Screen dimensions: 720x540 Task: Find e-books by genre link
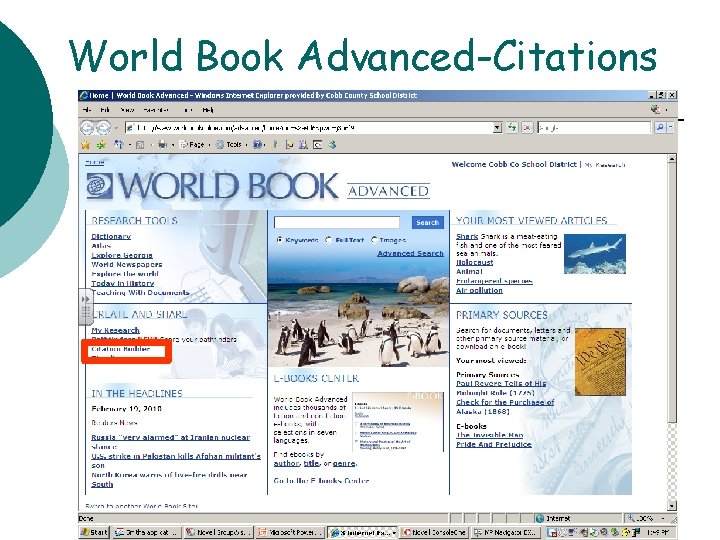(x=344, y=463)
